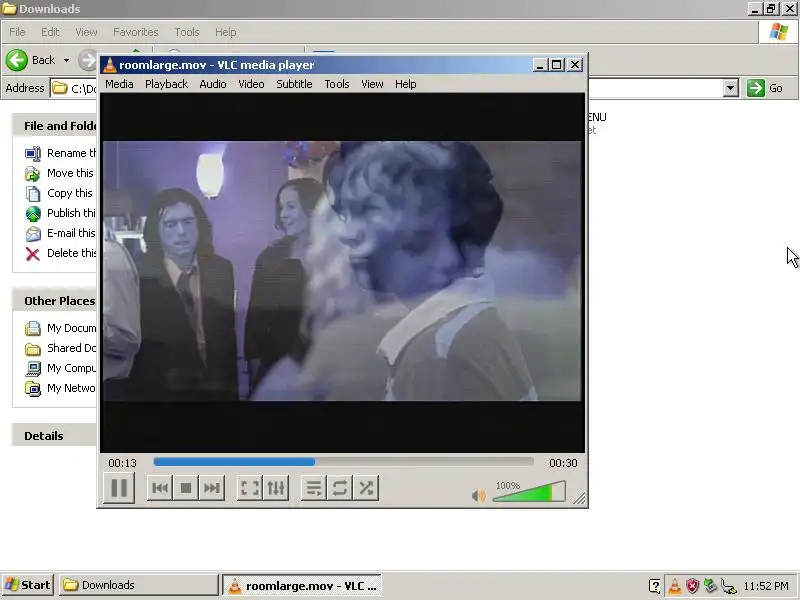Skip to previous media in VLC
Screen dimensions: 800x600
[160, 488]
